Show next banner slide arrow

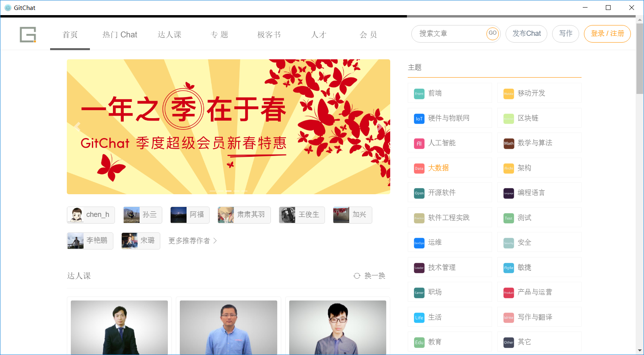[x=380, y=127]
